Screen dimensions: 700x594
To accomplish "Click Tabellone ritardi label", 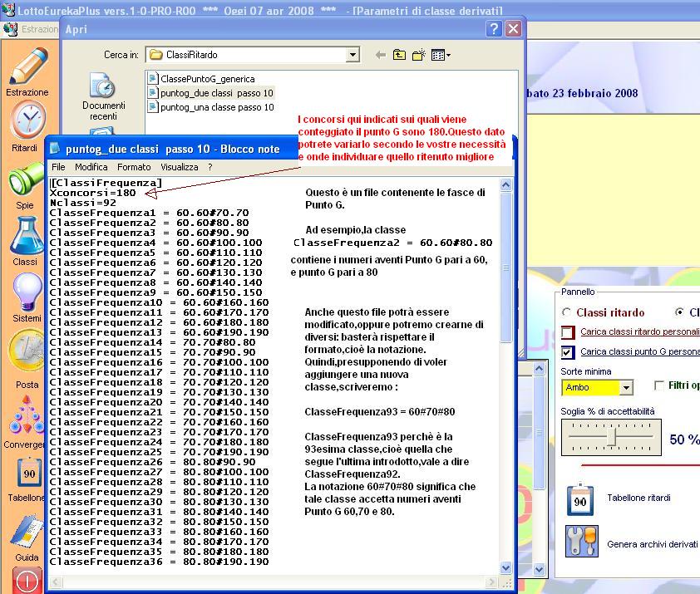I will [638, 498].
